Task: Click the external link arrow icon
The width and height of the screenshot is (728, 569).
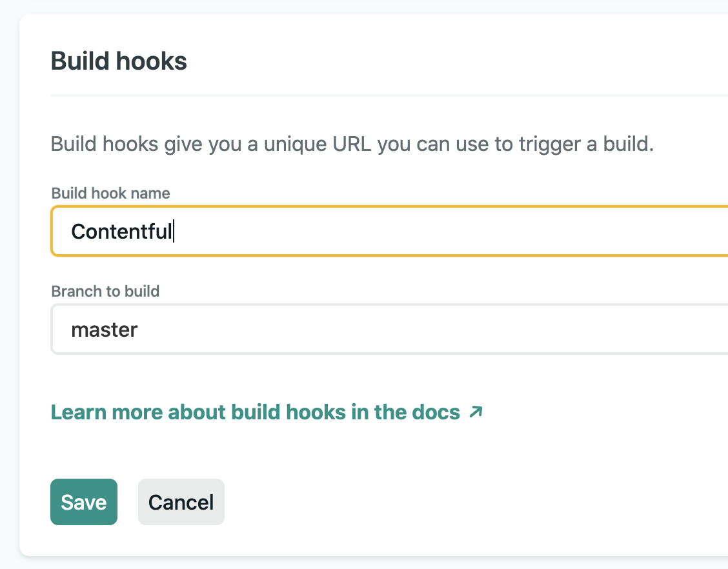Action: coord(476,411)
